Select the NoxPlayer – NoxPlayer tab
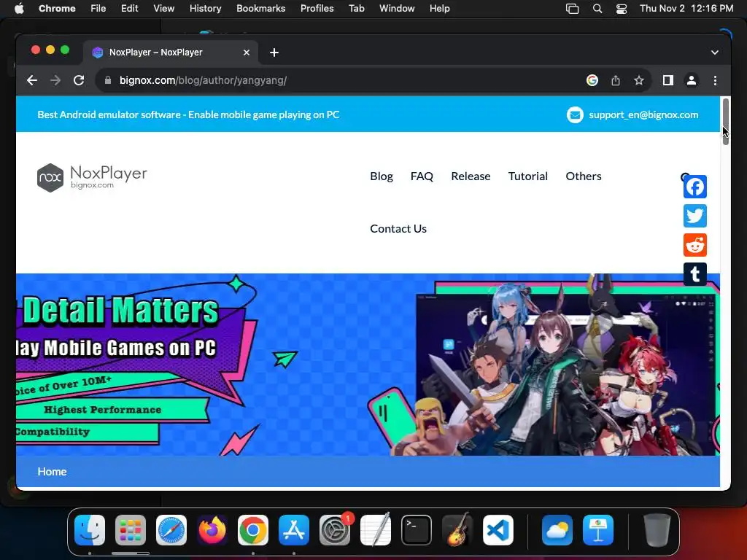Viewport: 747px width, 560px height. point(171,52)
